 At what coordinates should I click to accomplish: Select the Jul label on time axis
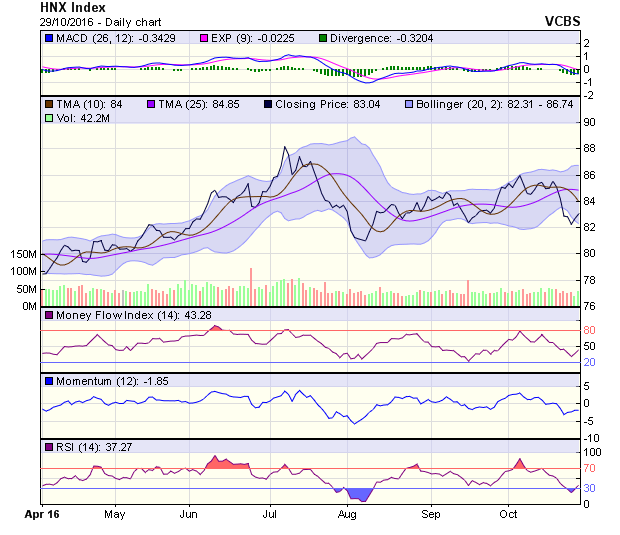270,514
